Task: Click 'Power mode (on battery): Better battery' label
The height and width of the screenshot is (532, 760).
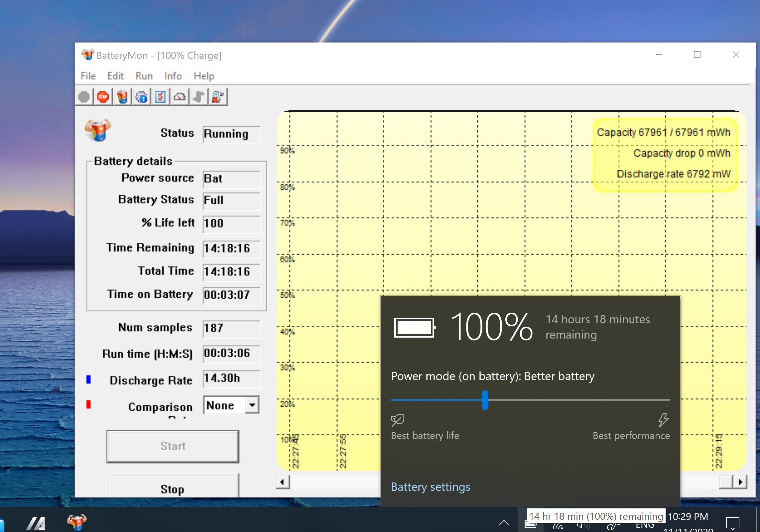Action: 493,376
